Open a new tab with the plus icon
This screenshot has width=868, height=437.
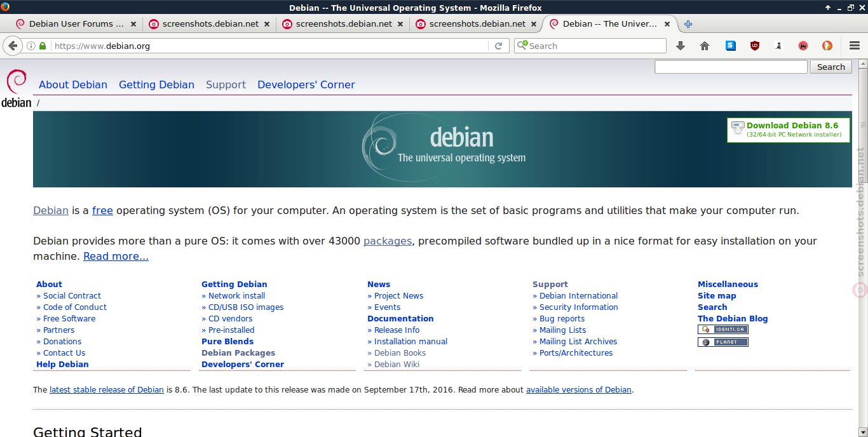tap(688, 24)
